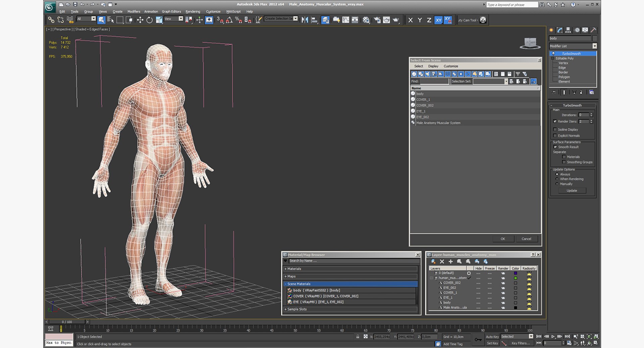Toggle Smooth Result checkbox
This screenshot has height=348, width=644.
[555, 147]
